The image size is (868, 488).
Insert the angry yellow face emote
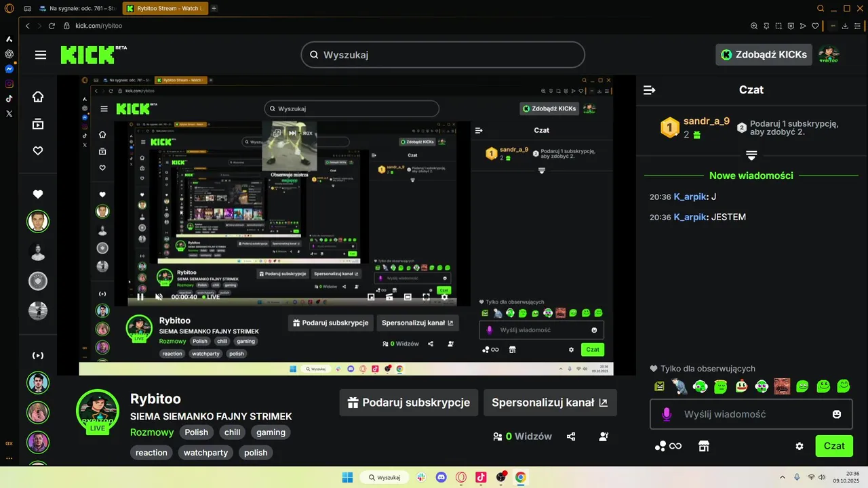(659, 386)
